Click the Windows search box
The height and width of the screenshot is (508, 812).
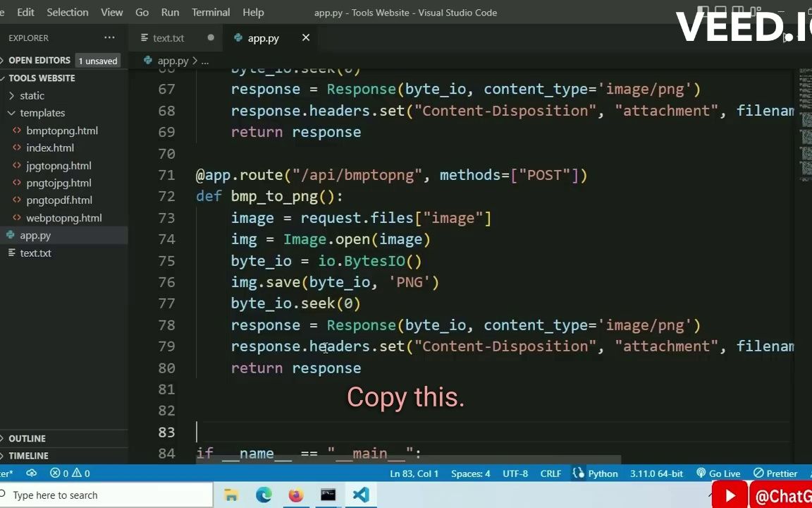pos(106,495)
